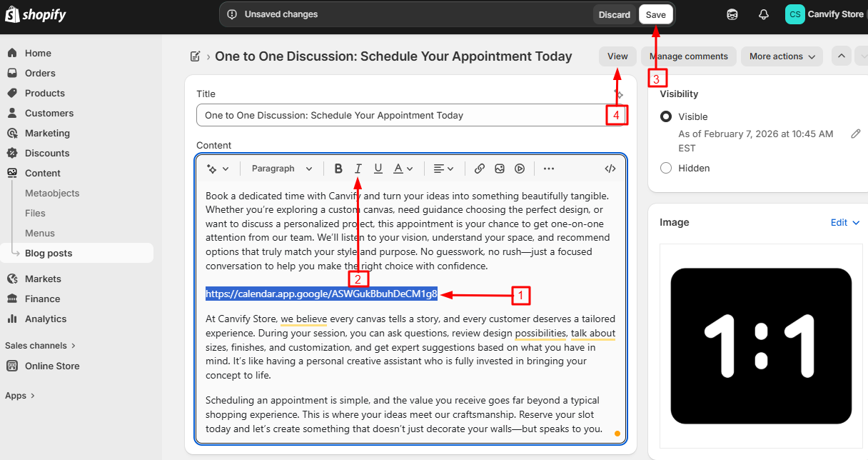This screenshot has height=460, width=868.
Task: Click the notifications bell icon
Action: 763,14
